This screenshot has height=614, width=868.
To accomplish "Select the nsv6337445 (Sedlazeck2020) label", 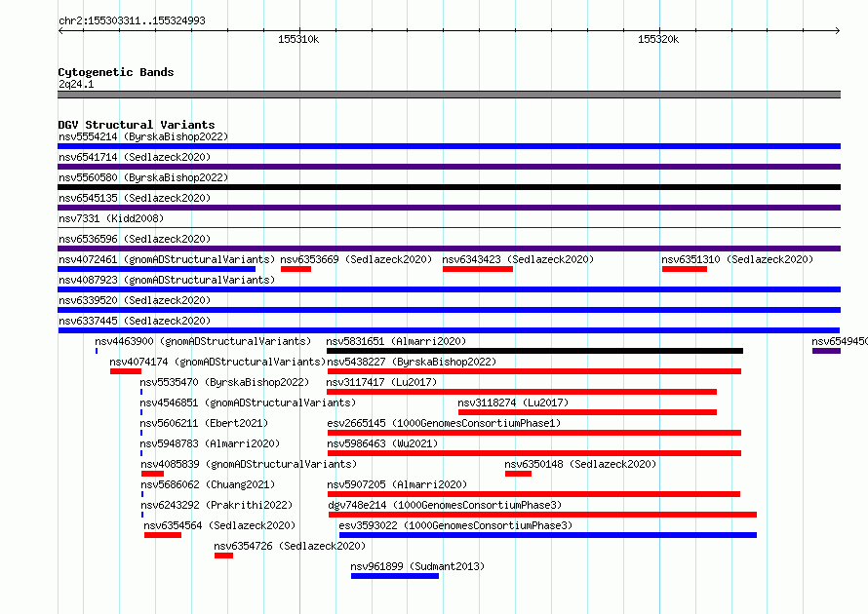I will click(135, 321).
